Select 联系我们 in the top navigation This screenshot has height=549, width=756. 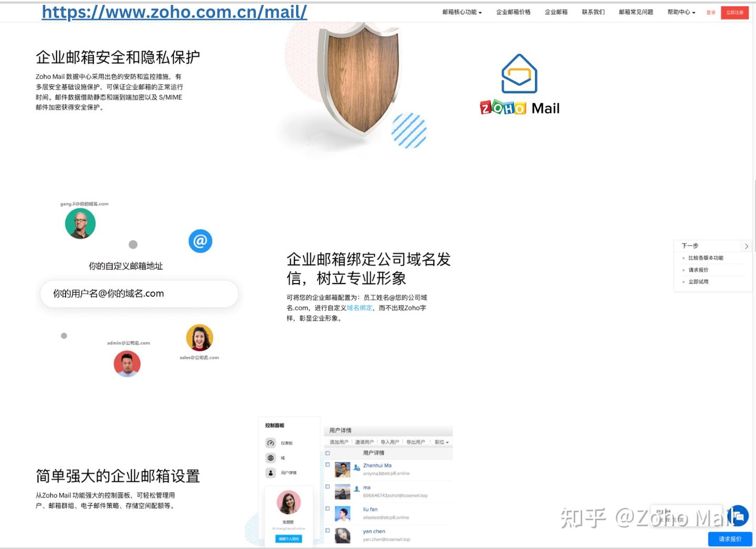pos(593,12)
